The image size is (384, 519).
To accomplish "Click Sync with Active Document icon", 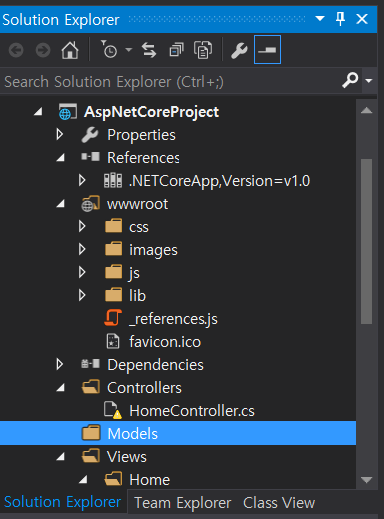I will (x=149, y=50).
